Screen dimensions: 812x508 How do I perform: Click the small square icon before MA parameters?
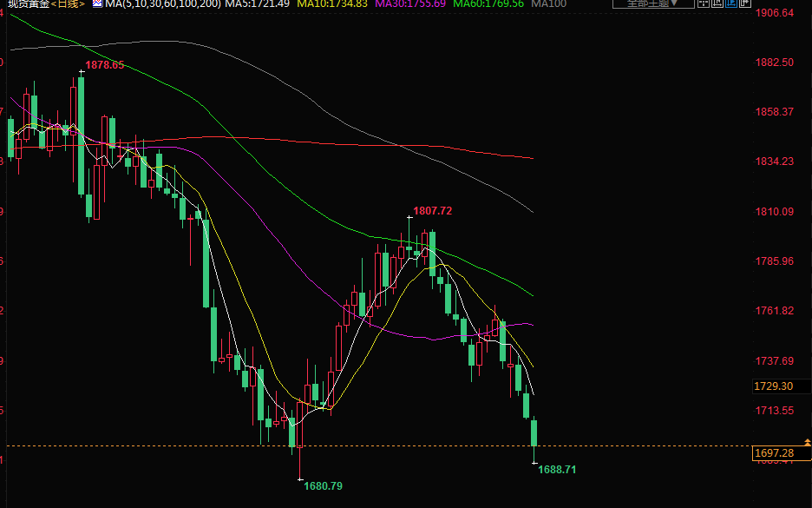point(97,4)
